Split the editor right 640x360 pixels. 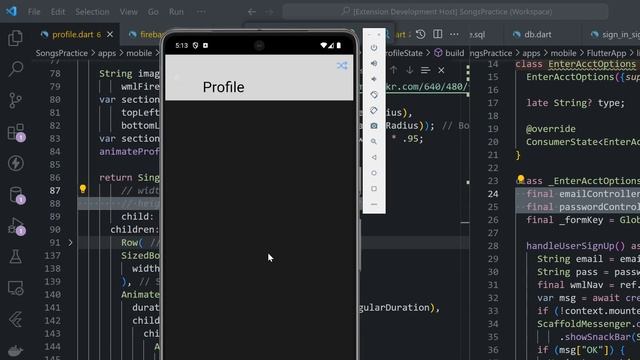(438, 34)
